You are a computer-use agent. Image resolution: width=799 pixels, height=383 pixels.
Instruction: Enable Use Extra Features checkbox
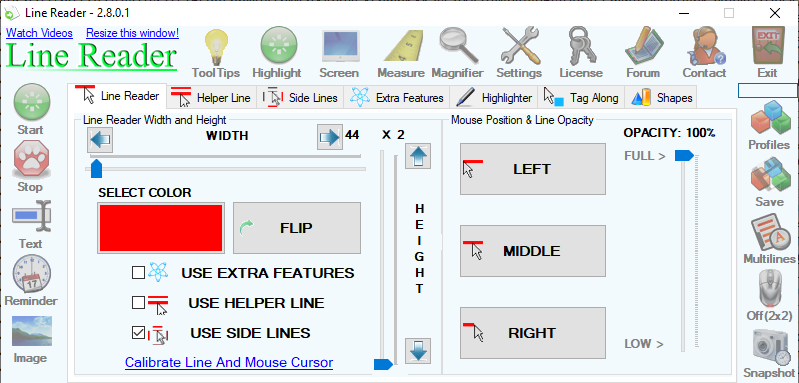[138, 273]
